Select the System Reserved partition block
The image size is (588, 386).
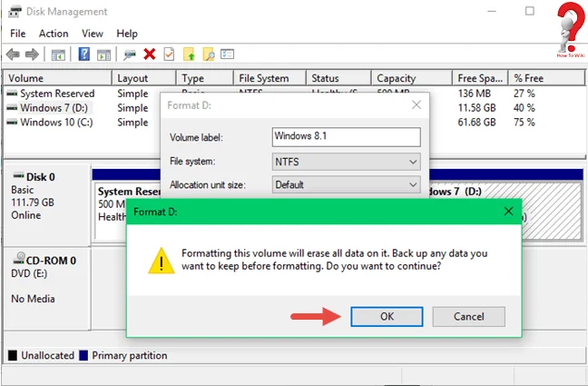coord(128,211)
